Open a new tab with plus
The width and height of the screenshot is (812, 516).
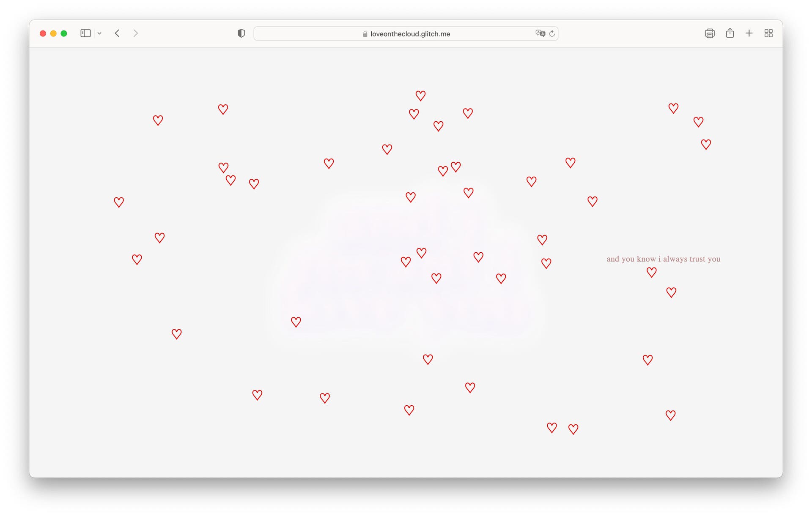tap(749, 33)
